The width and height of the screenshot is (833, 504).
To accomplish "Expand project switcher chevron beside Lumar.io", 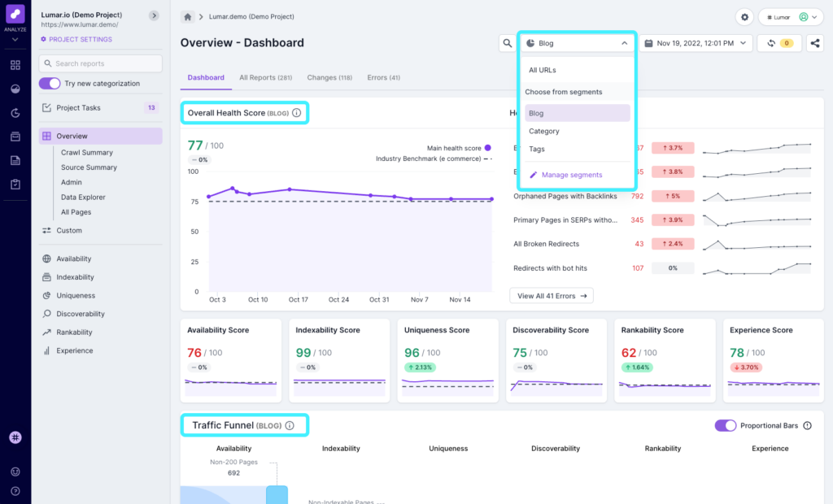I will tap(154, 15).
